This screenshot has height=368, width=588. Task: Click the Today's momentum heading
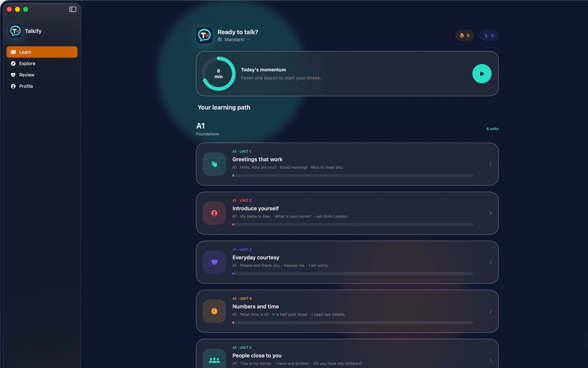tap(263, 70)
